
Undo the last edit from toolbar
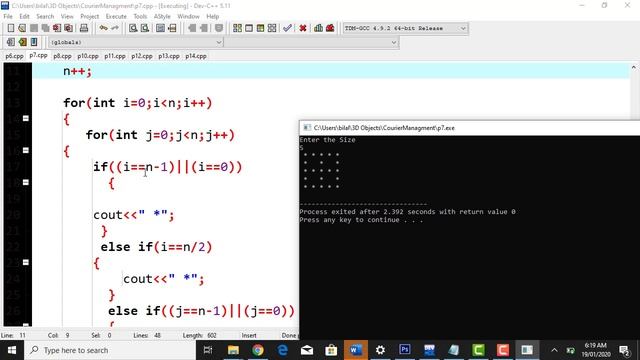coord(103,28)
